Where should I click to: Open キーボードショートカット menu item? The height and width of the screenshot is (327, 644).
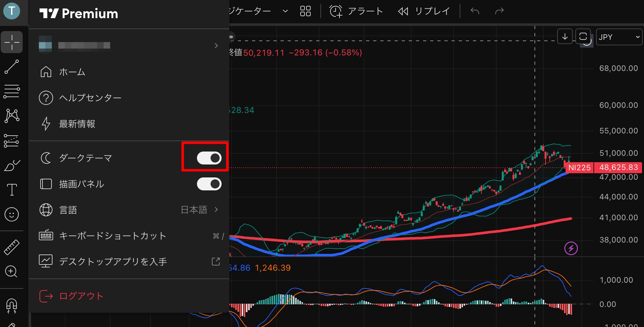click(113, 236)
